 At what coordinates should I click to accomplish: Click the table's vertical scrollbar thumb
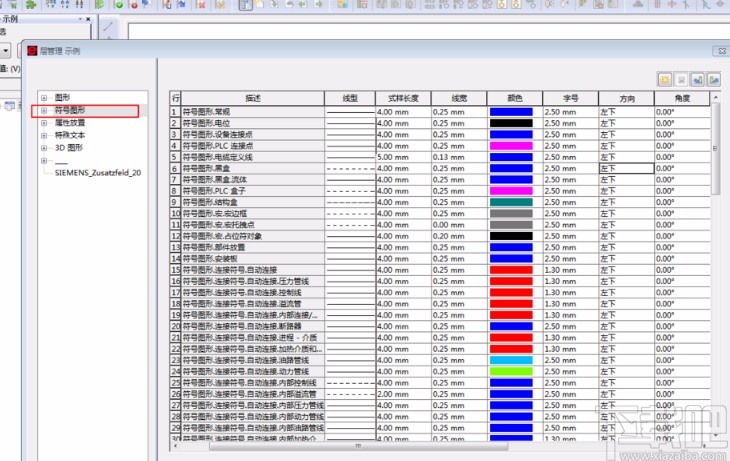tap(715, 149)
